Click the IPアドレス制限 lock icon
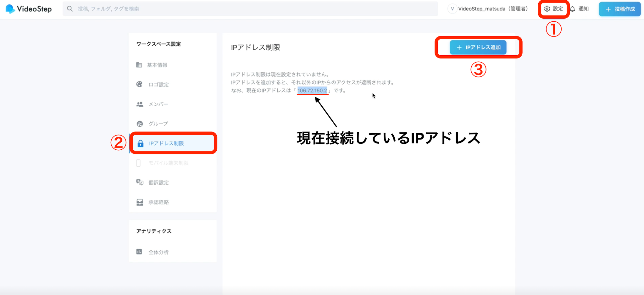 141,143
